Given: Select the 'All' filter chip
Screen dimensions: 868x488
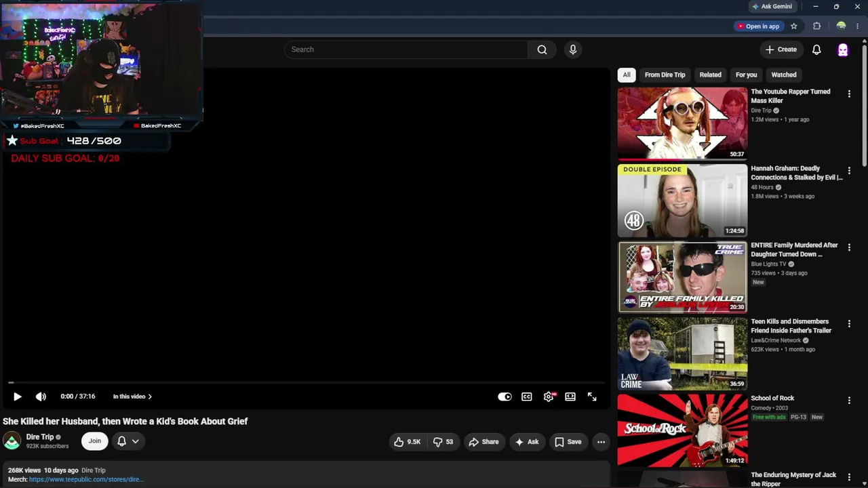Looking at the screenshot, I should (627, 75).
